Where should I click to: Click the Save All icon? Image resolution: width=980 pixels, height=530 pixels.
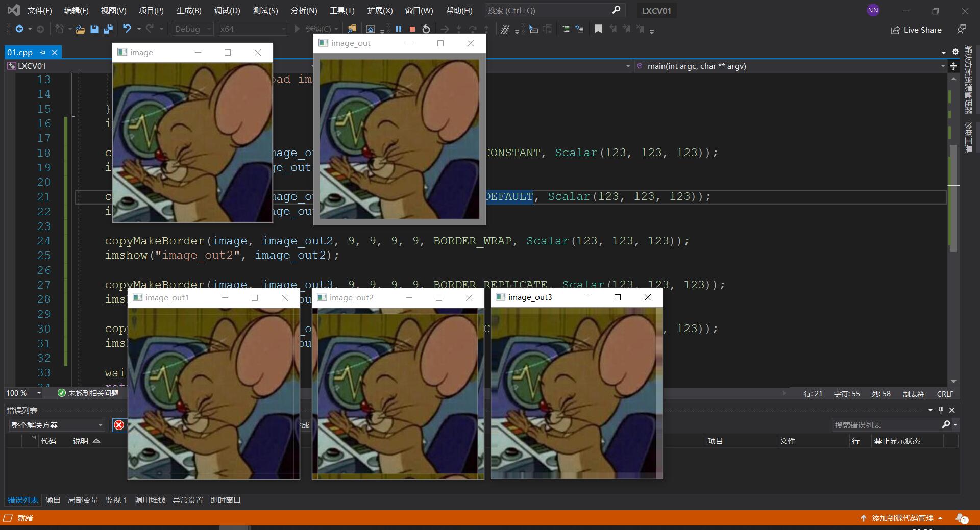pyautogui.click(x=108, y=29)
